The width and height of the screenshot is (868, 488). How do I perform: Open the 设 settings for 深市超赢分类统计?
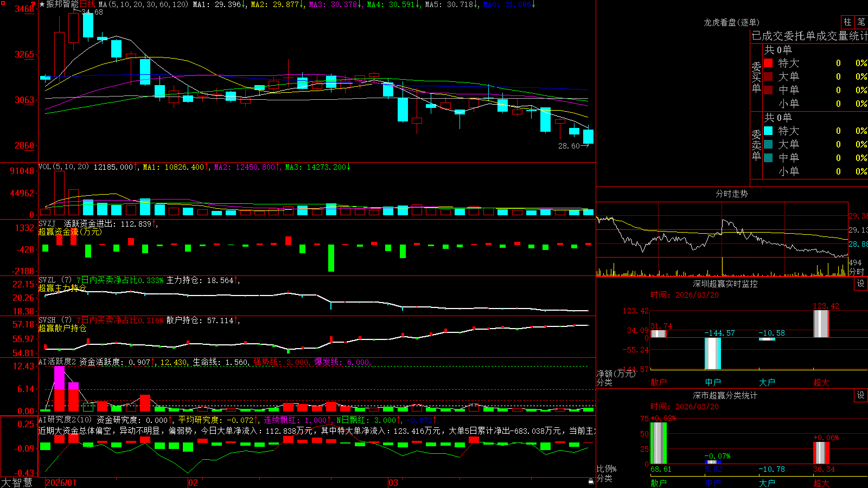coord(861,395)
